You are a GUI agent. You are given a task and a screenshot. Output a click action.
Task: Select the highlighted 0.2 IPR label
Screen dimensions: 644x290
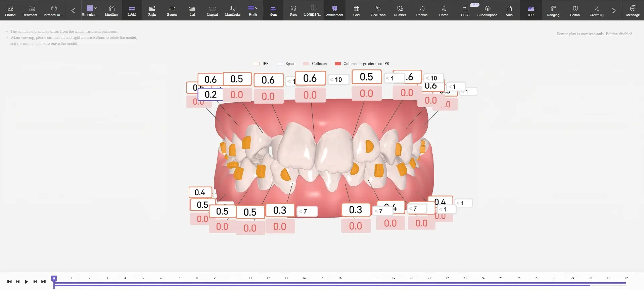pyautogui.click(x=211, y=95)
